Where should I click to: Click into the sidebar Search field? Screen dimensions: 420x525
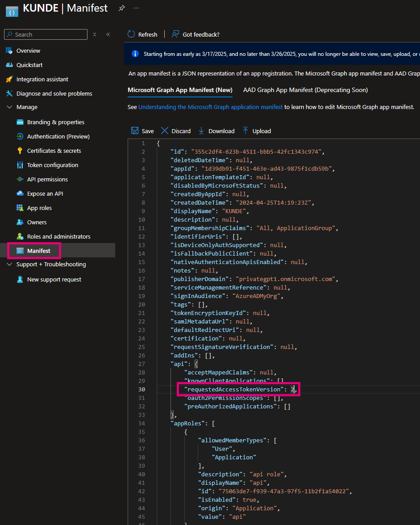[49, 34]
